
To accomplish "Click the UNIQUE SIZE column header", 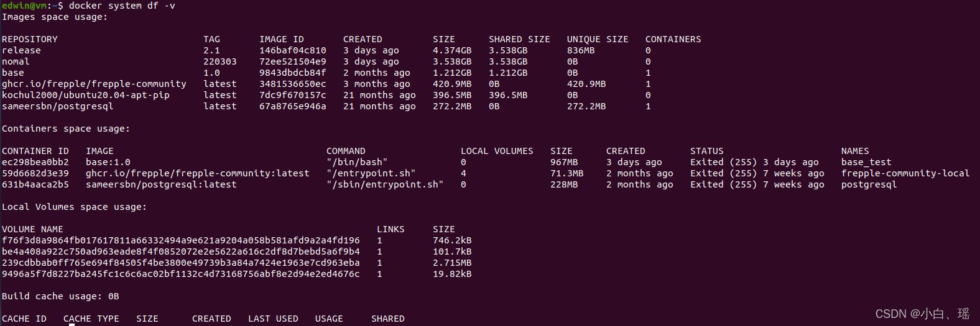I will pyautogui.click(x=598, y=39).
